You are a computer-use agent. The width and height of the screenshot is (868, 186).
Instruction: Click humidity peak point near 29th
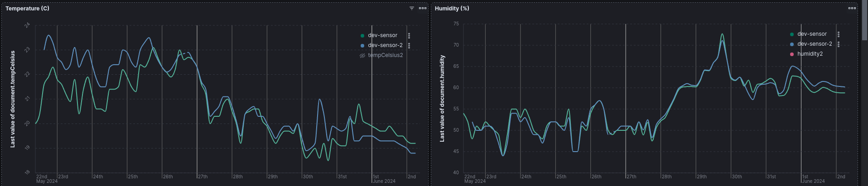point(723,34)
